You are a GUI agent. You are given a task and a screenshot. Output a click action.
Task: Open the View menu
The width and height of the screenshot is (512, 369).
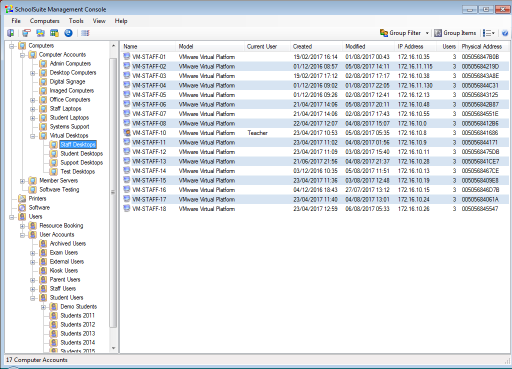pos(99,21)
